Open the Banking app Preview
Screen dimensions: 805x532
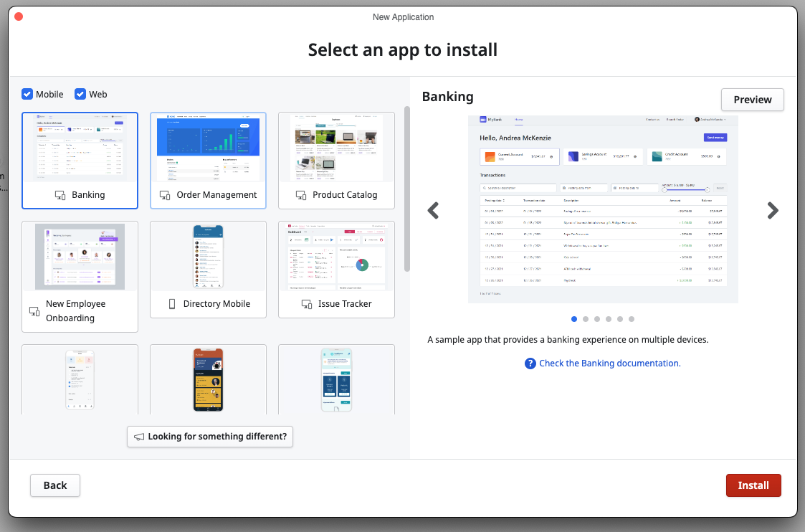[752, 100]
